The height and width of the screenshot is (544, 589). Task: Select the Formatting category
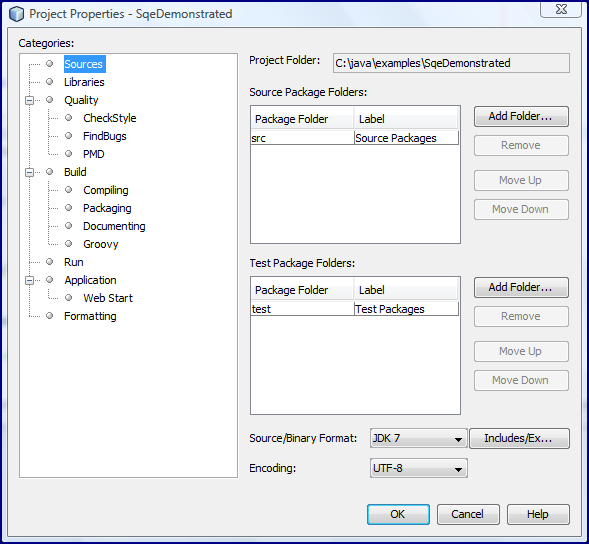[90, 316]
